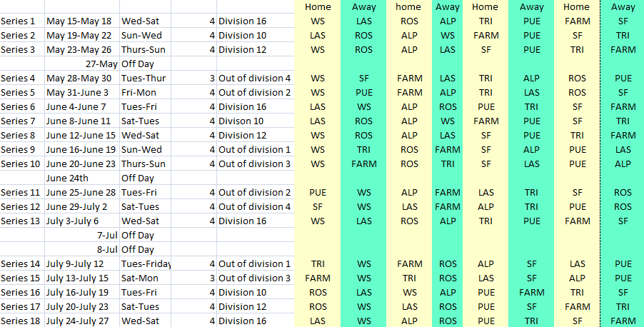Click the lowercase 'home' column header

[409, 7]
